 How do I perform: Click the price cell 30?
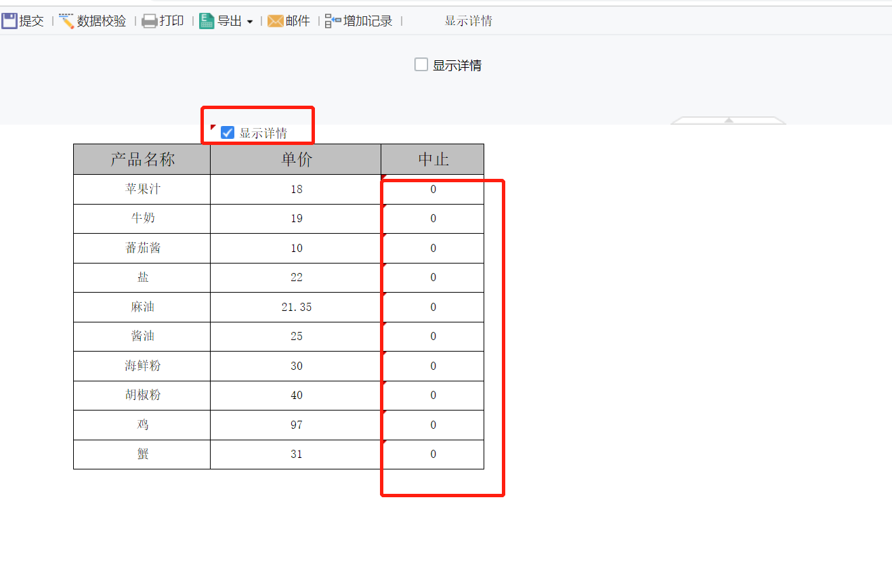pos(296,366)
